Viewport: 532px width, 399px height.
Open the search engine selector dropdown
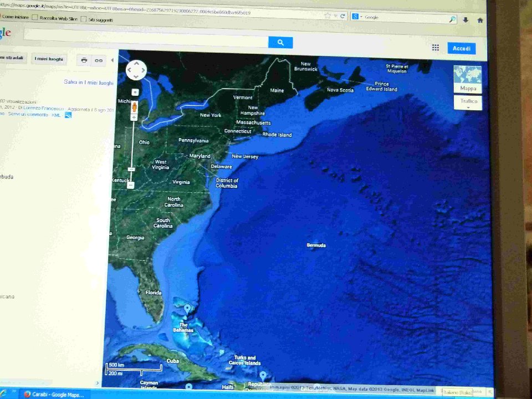point(357,16)
